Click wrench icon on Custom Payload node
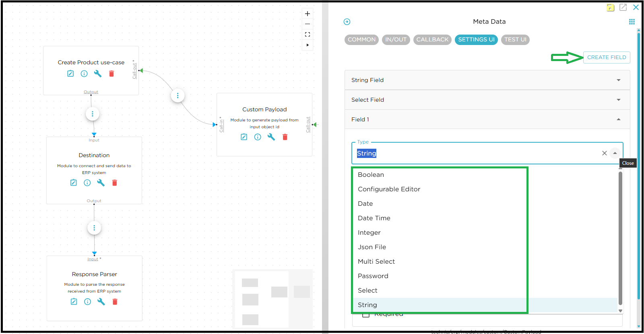Screen dimensions: 644x334 pyautogui.click(x=271, y=137)
